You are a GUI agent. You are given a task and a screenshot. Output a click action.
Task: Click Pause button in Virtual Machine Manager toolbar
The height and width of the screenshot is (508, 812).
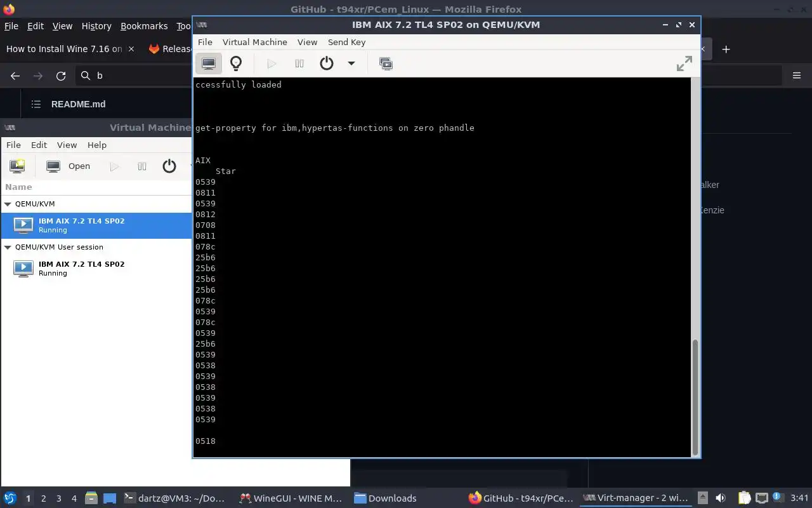[142, 166]
